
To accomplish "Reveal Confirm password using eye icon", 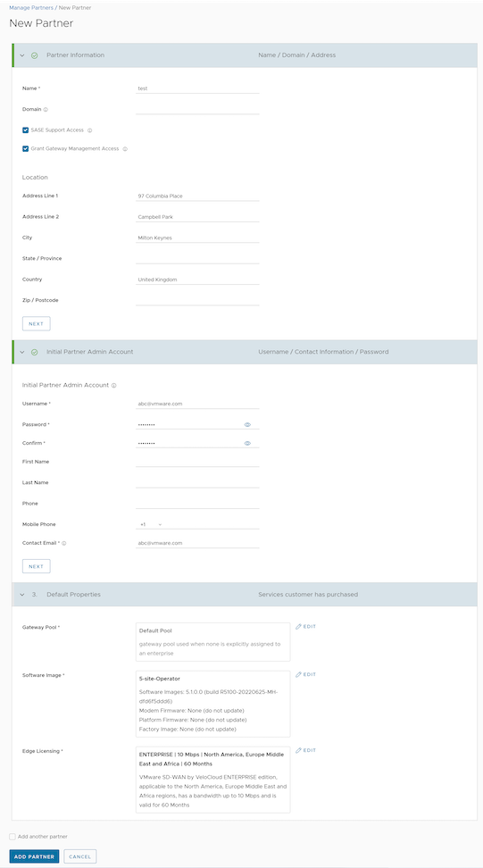I will click(x=247, y=444).
